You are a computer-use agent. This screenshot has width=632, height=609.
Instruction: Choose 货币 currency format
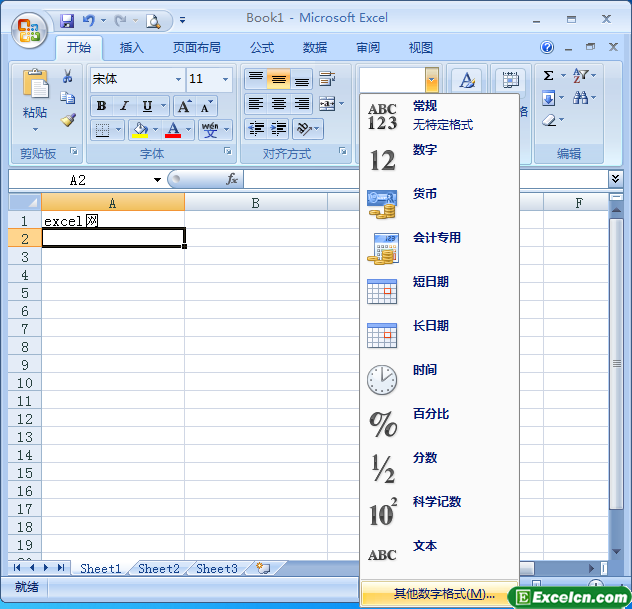pos(439,204)
